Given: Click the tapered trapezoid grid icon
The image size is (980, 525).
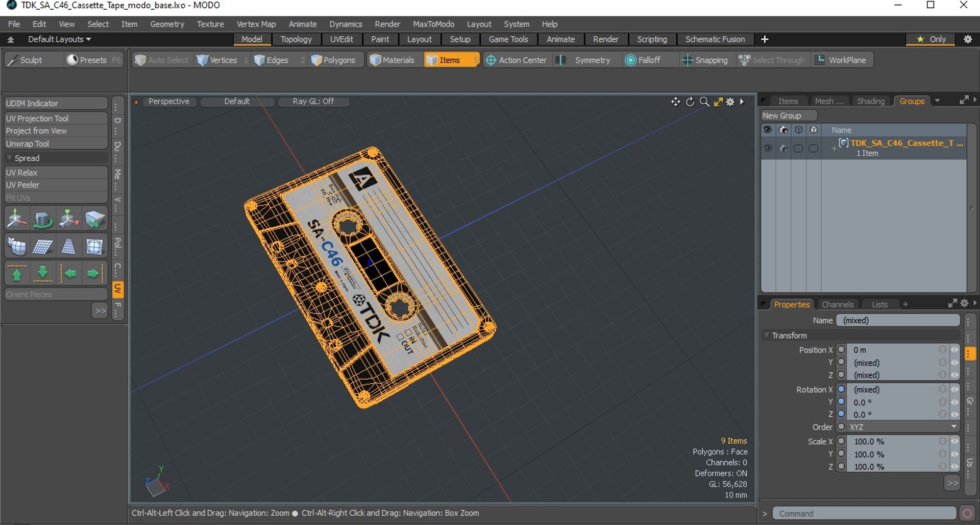Looking at the screenshot, I should point(68,247).
